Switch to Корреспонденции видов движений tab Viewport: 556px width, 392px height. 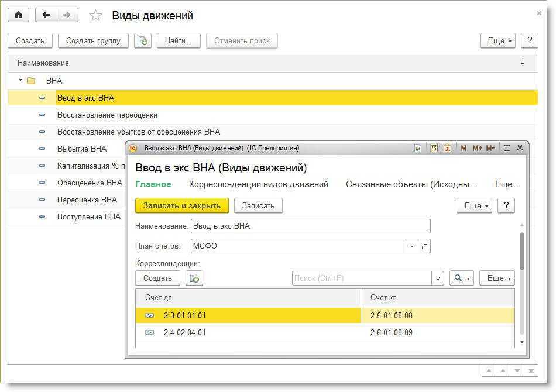[258, 184]
